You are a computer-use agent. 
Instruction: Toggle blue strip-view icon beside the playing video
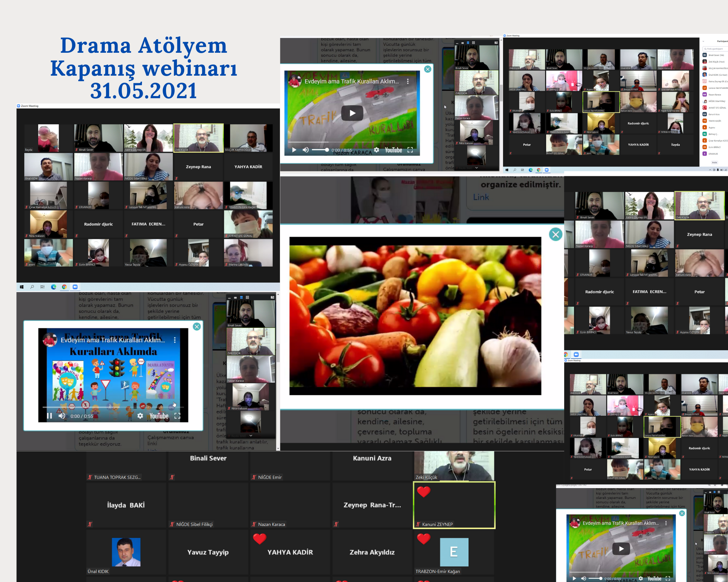pos(241,298)
